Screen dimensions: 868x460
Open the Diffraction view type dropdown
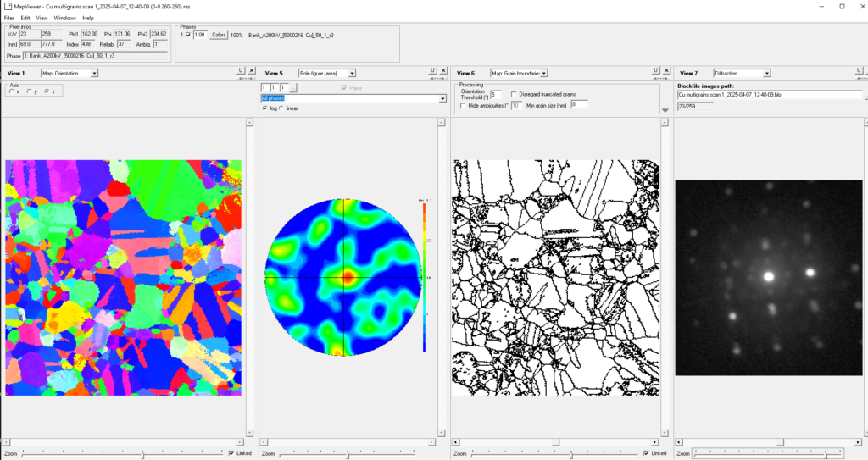coord(765,74)
